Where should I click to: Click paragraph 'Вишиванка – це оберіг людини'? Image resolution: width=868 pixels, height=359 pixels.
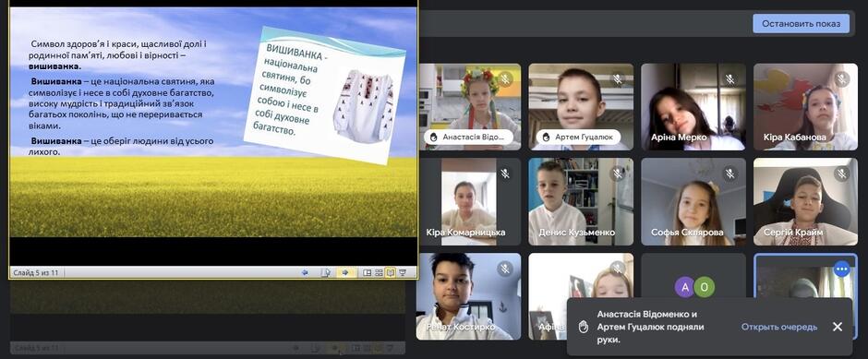(121, 146)
